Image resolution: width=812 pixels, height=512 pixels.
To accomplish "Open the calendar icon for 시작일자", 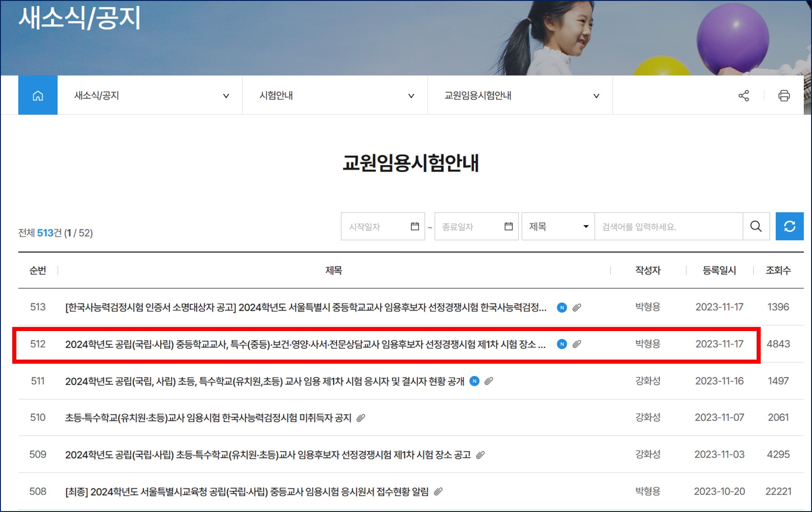I will (414, 226).
